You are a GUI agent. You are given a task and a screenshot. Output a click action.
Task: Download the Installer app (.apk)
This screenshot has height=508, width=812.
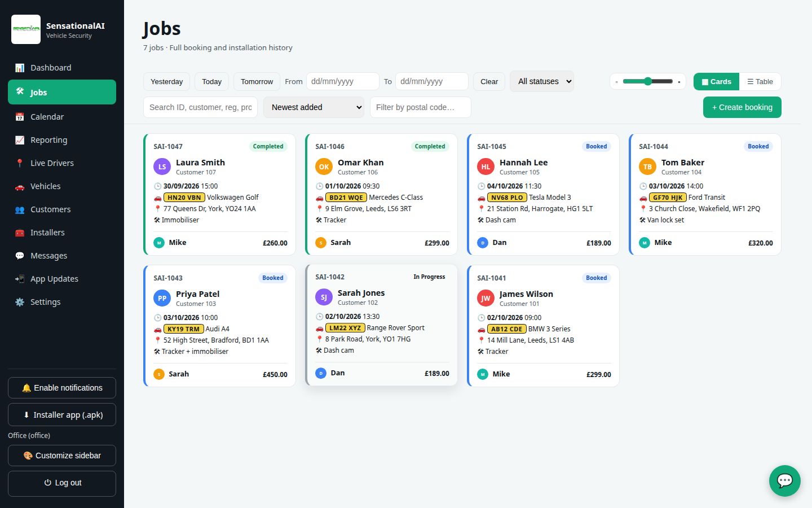[62, 415]
